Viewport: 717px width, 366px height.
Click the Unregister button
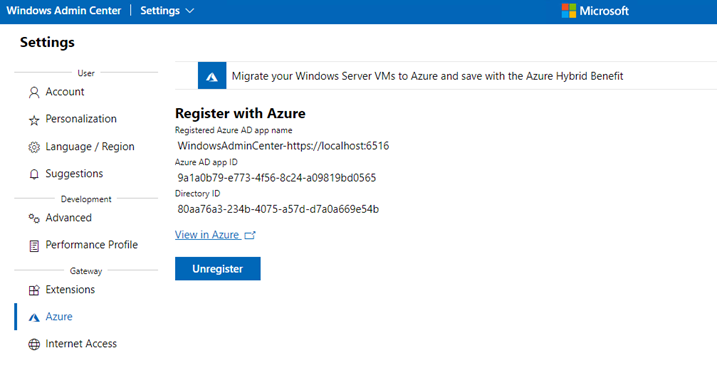[218, 269]
